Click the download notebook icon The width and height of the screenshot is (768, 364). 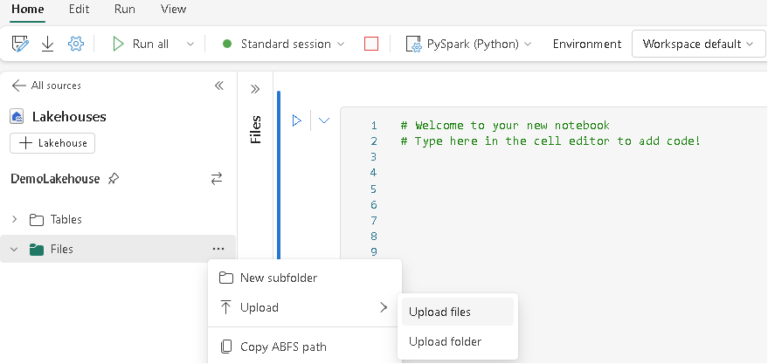click(x=48, y=44)
